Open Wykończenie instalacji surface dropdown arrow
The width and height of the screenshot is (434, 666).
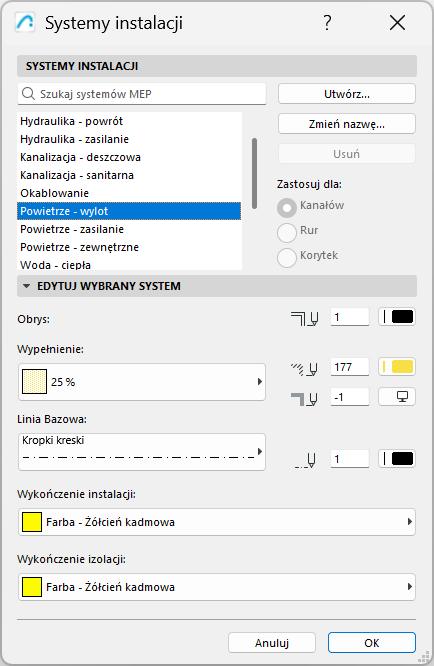coord(409,522)
